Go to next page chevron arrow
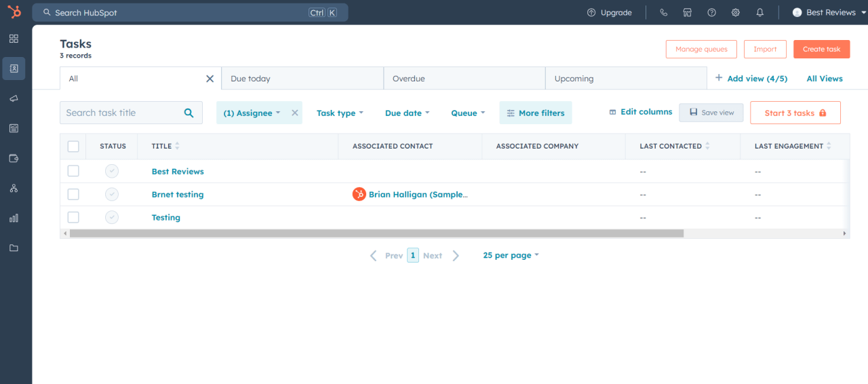 click(x=456, y=256)
